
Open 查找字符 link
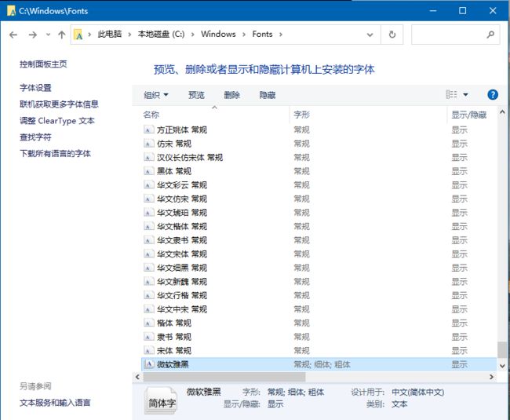[x=35, y=137]
